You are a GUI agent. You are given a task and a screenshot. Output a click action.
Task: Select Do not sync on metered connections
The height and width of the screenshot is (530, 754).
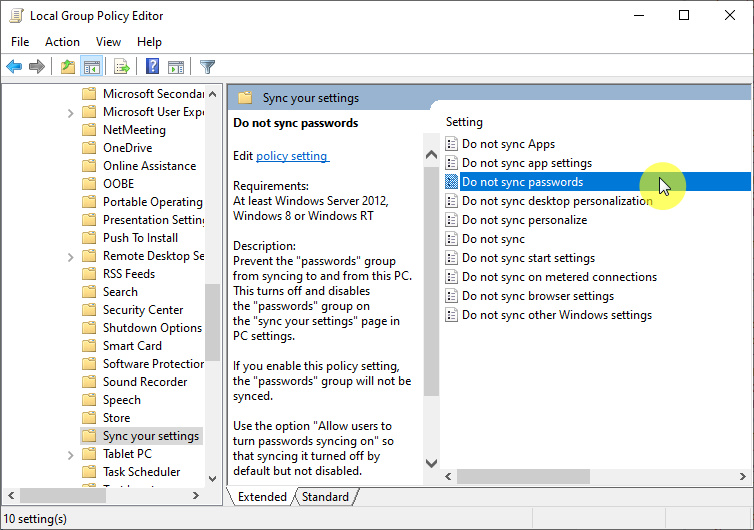coord(559,277)
